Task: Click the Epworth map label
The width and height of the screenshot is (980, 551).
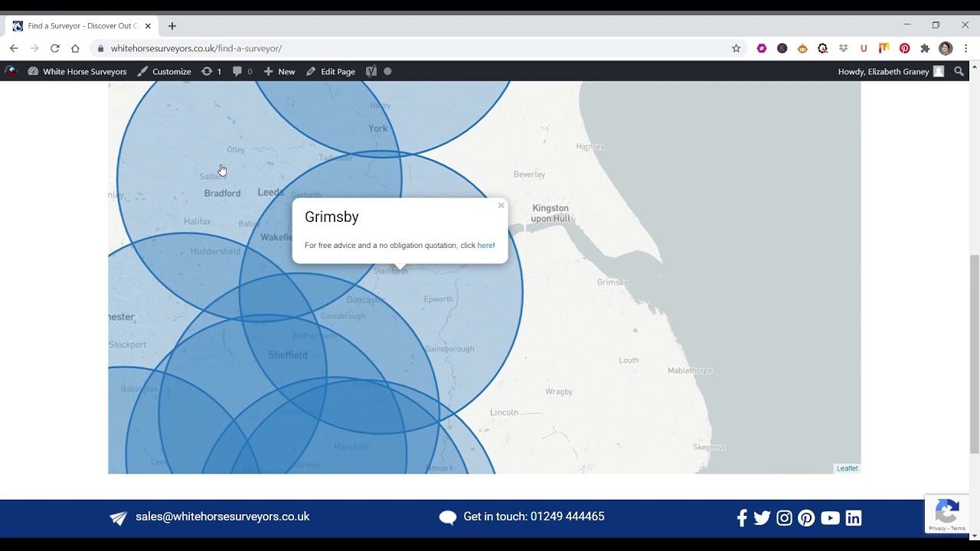Action: pos(439,299)
